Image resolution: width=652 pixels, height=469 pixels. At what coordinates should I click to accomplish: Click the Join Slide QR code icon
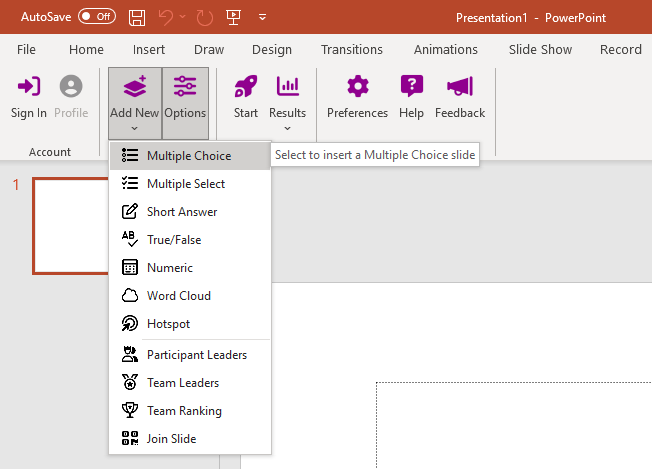pos(130,438)
